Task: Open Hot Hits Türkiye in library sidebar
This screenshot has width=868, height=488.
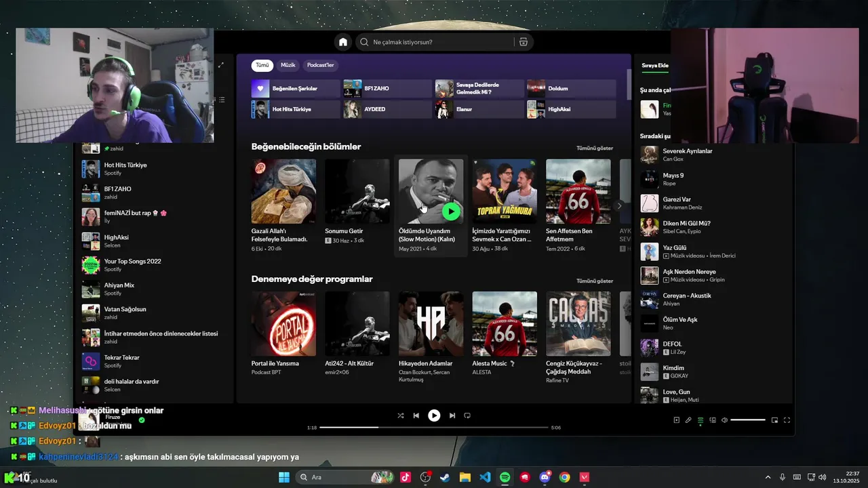Action: click(x=155, y=169)
